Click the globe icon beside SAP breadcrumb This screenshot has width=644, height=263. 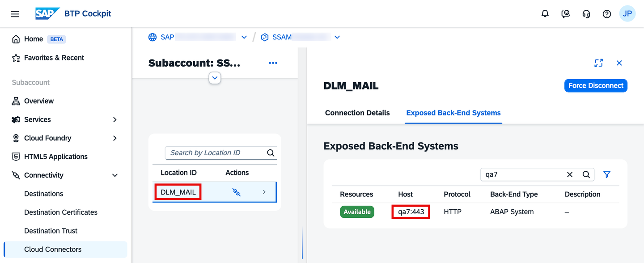point(153,37)
